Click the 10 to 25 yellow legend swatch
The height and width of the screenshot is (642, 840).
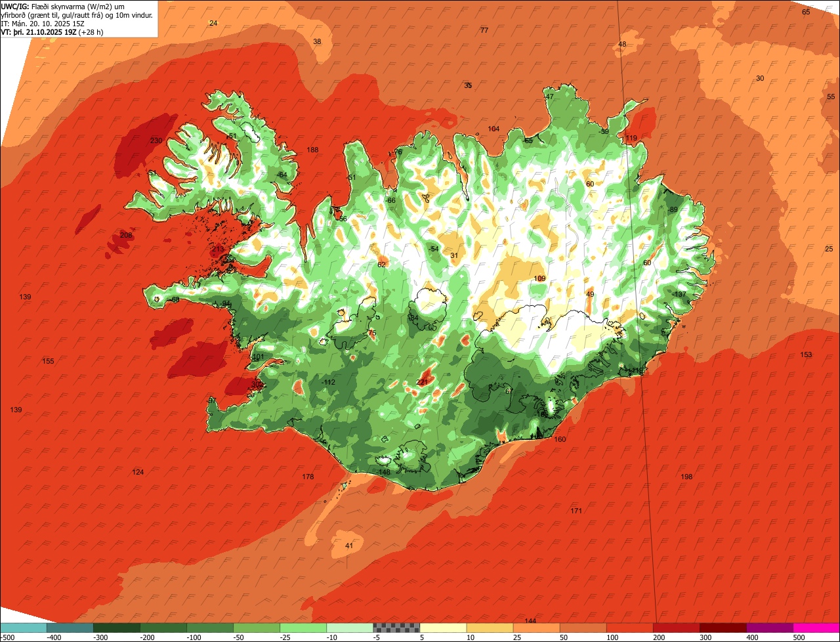tap(489, 628)
